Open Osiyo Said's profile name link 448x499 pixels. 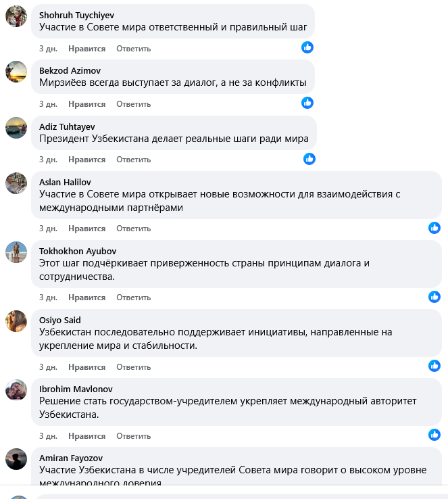coord(60,320)
